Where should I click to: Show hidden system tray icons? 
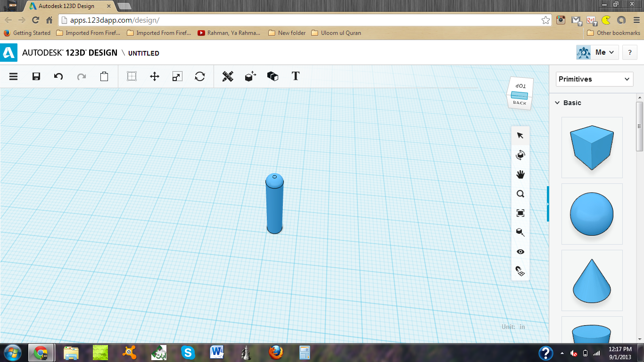562,353
